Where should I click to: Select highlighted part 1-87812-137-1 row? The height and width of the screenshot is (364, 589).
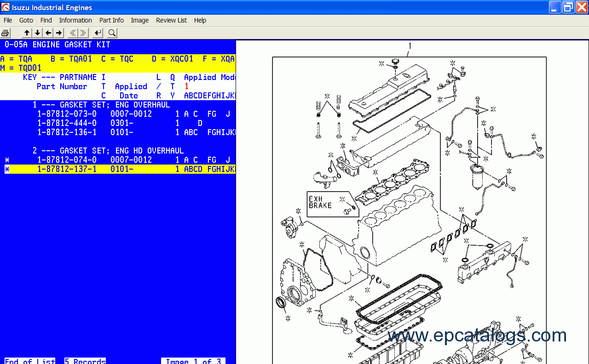118,169
